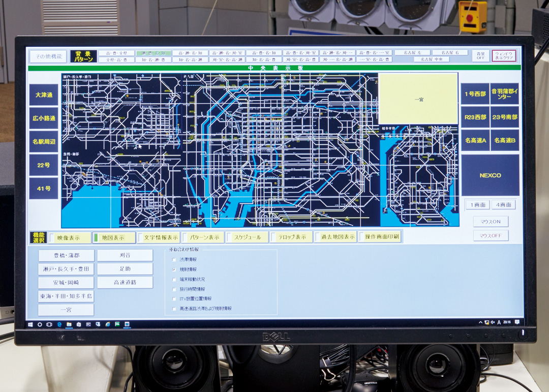Click the Windows Start button

(30, 324)
